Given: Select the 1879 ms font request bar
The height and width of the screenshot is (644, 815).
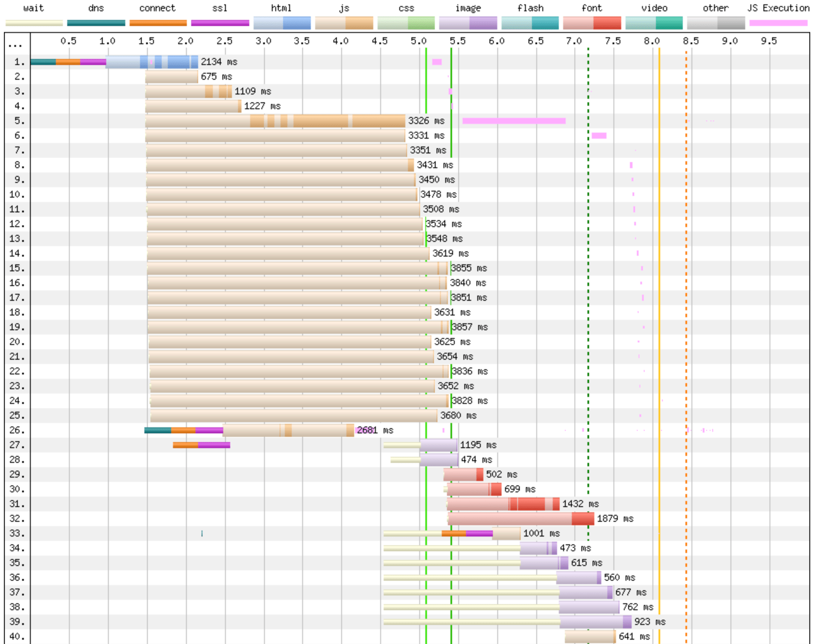Looking at the screenshot, I should (x=520, y=519).
